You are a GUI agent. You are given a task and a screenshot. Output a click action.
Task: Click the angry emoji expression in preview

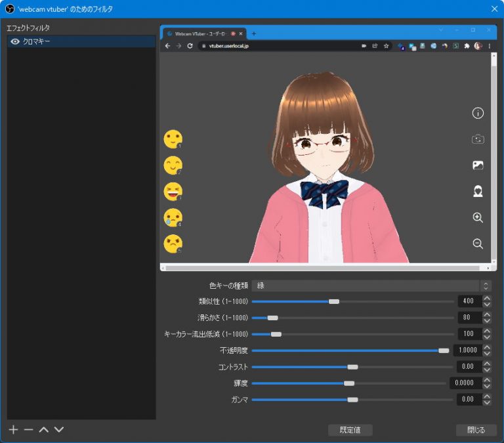pyautogui.click(x=173, y=243)
